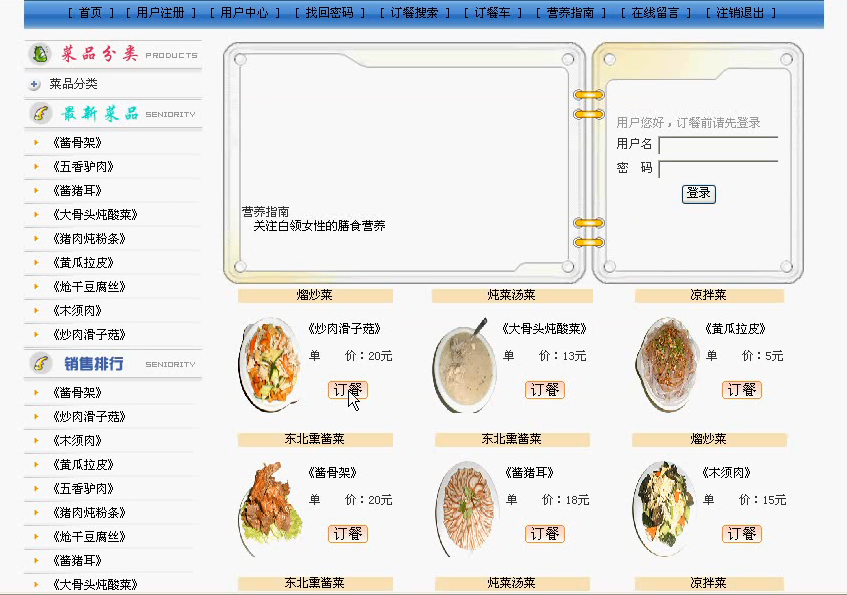This screenshot has height=595, width=847.
Task: Expand the 菜品分类 plus icon
Action: (x=34, y=84)
